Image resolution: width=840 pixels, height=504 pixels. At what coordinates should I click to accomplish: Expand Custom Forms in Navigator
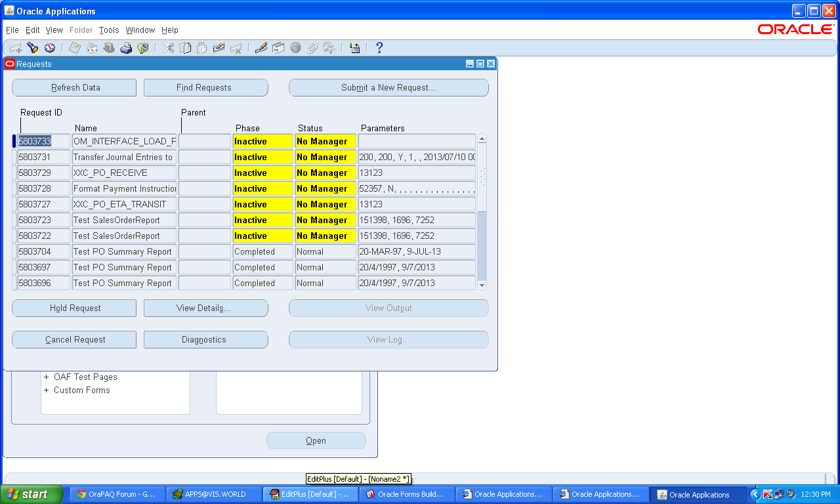(x=47, y=390)
